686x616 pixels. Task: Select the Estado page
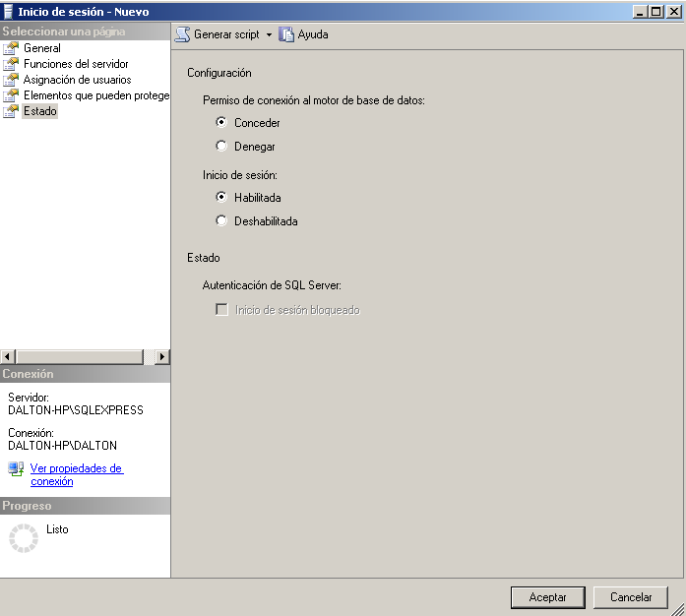coord(39,111)
